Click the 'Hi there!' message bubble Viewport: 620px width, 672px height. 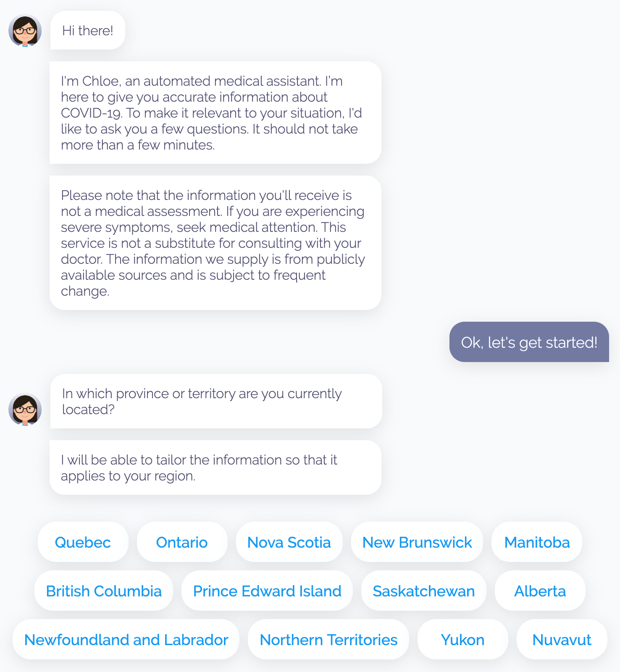coord(88,30)
